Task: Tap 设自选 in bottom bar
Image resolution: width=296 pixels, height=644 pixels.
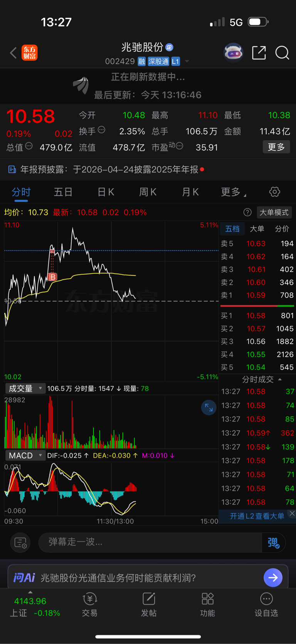Action: (x=266, y=605)
